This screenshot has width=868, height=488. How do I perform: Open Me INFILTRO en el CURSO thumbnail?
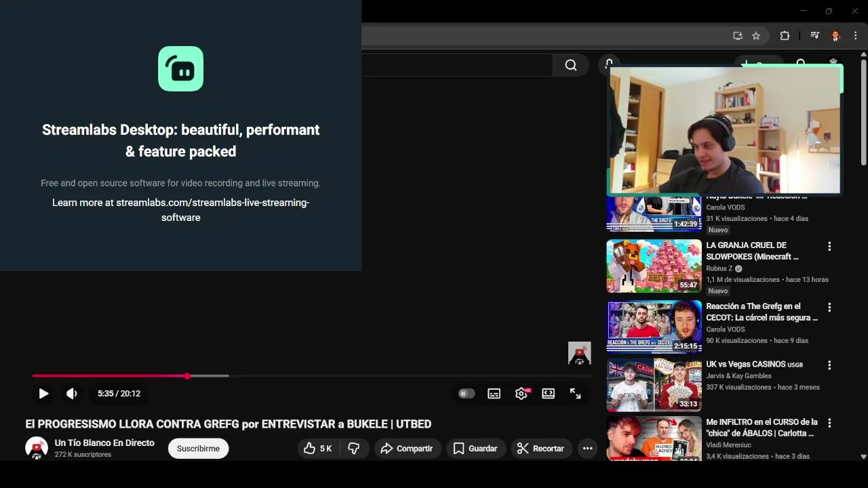654,439
